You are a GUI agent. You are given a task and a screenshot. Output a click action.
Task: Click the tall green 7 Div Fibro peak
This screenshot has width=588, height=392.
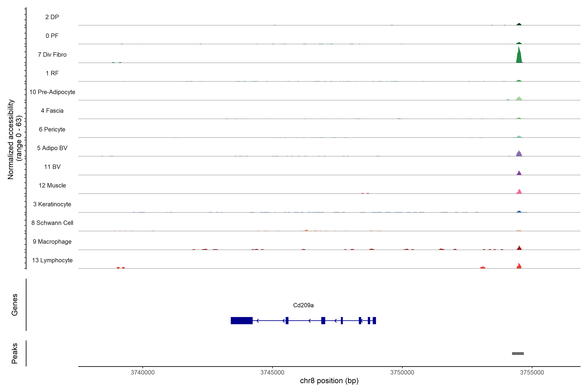coord(519,57)
